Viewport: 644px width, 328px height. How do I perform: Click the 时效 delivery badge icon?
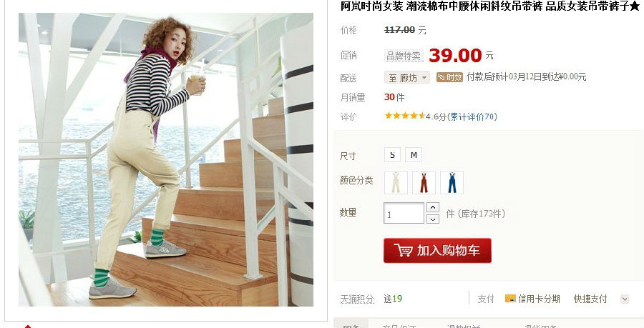pyautogui.click(x=449, y=77)
